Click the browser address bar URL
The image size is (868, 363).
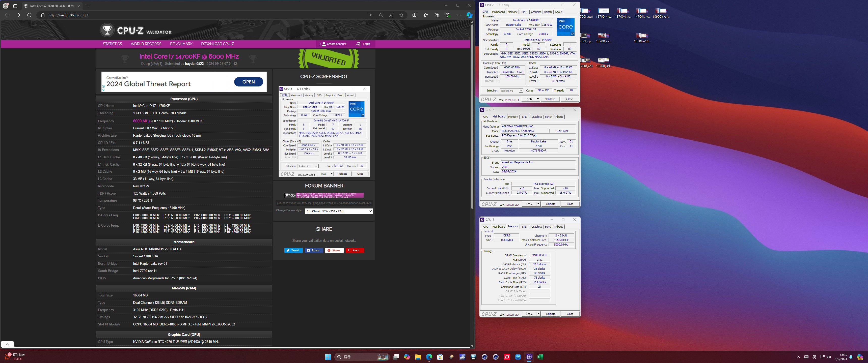(68, 15)
